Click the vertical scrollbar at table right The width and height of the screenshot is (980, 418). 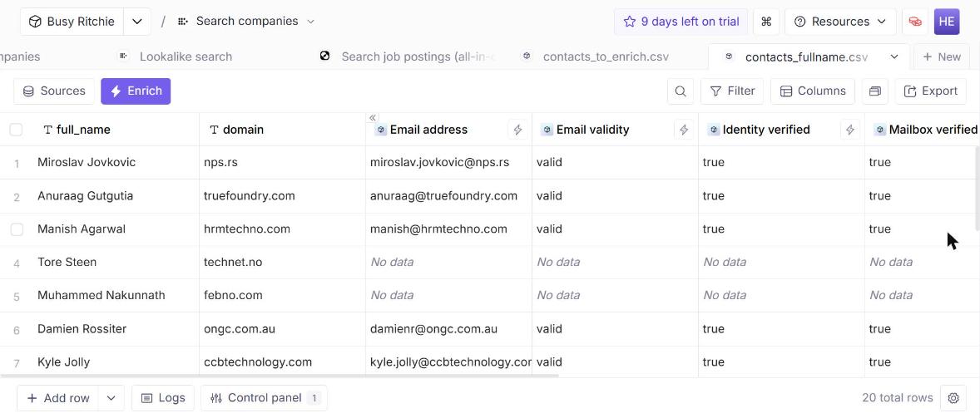977,187
